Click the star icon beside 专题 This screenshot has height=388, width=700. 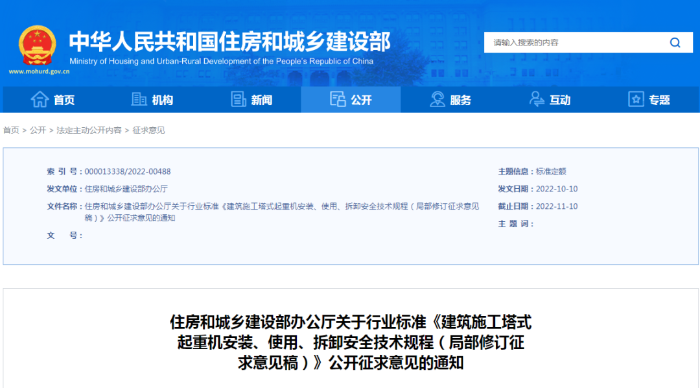(636, 99)
